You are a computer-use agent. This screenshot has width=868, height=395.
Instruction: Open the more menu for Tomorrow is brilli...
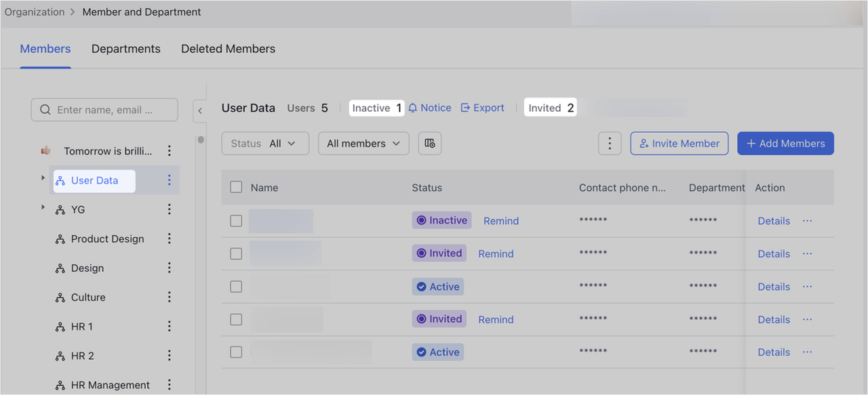pos(170,151)
